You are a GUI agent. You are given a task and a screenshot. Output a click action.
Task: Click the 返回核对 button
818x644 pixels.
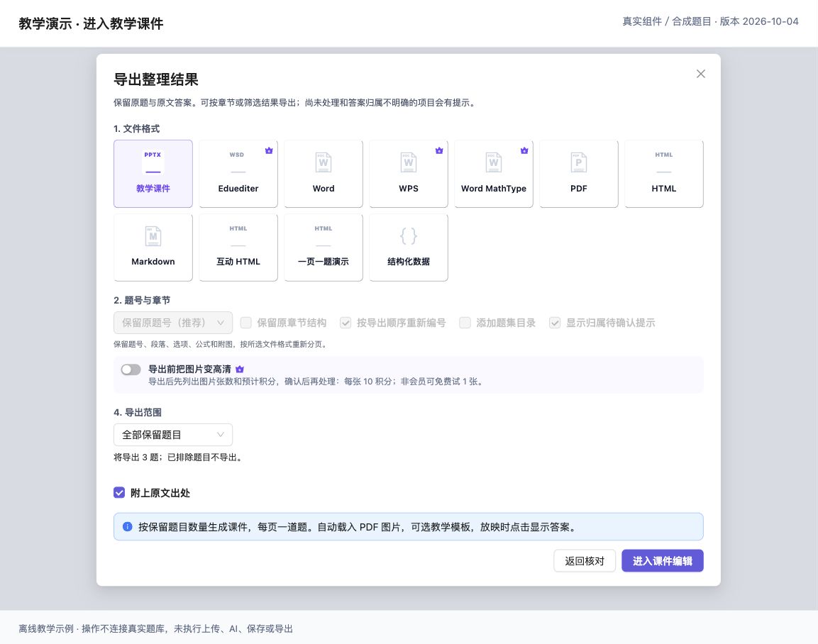[x=585, y=561]
